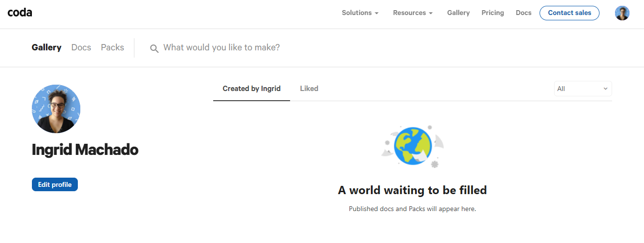Click the magnifying glass search icon

(x=154, y=48)
